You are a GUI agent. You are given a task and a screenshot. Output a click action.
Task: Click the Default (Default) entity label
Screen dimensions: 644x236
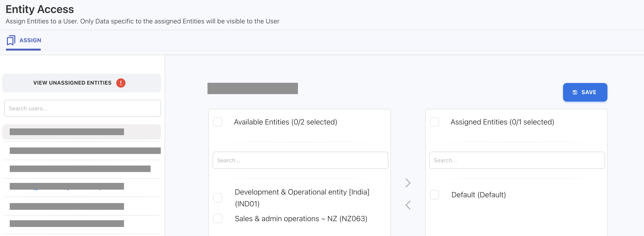tap(478, 195)
